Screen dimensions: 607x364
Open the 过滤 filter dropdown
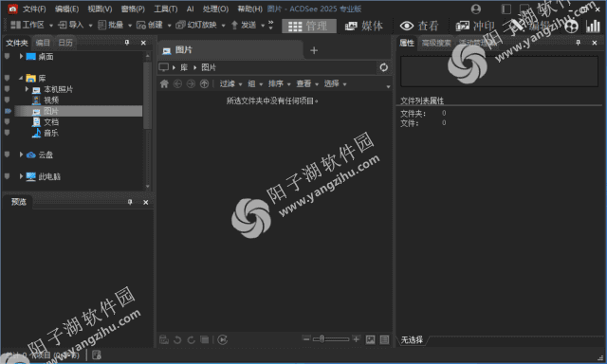click(x=230, y=83)
